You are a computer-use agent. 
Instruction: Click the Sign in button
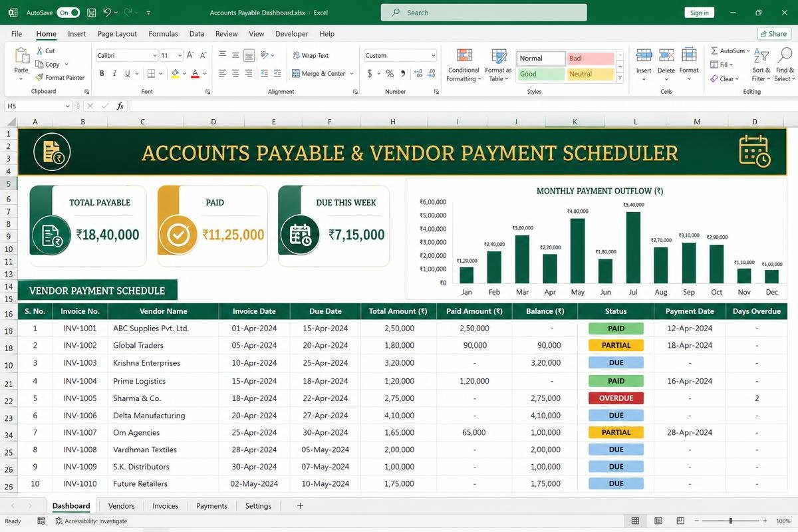(x=699, y=13)
